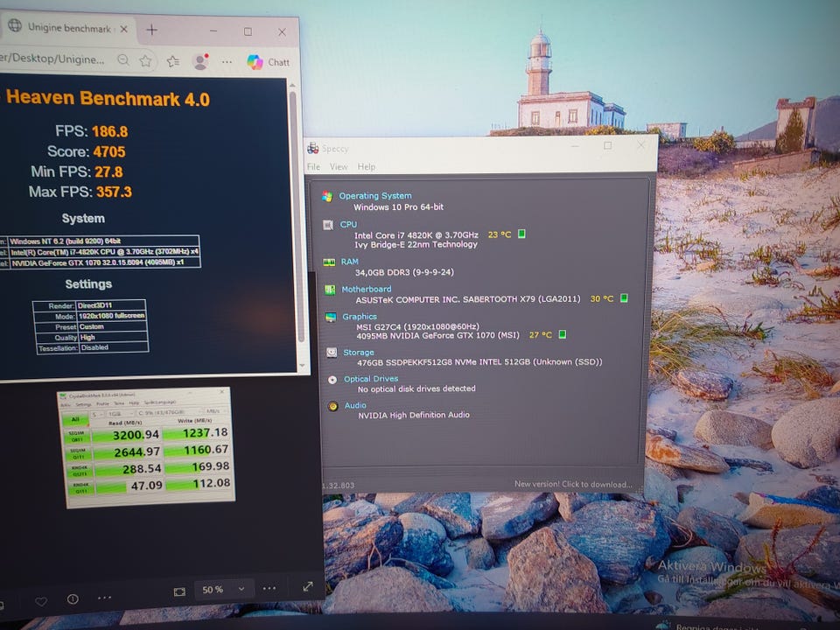The height and width of the screenshot is (630, 840).
Task: Open the Operating System section in Speccy
Action: 375,195
